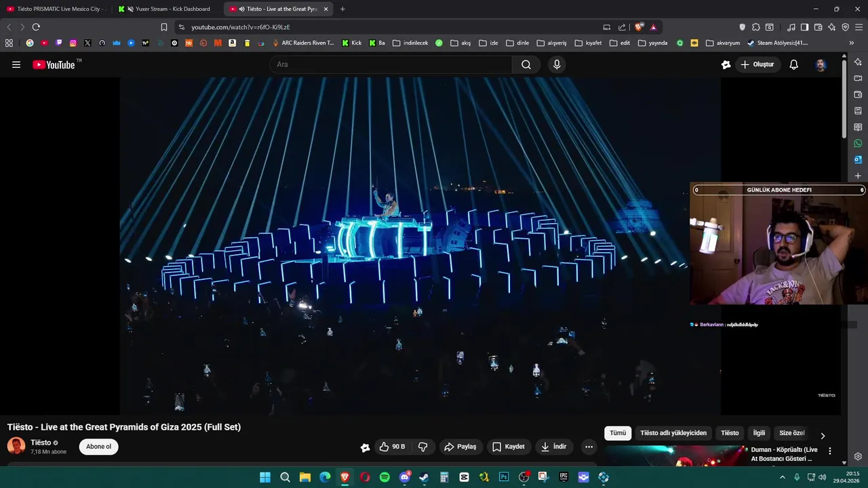Image resolution: width=868 pixels, height=488 pixels.
Task: Select the İlgili filter chip
Action: 759,433
